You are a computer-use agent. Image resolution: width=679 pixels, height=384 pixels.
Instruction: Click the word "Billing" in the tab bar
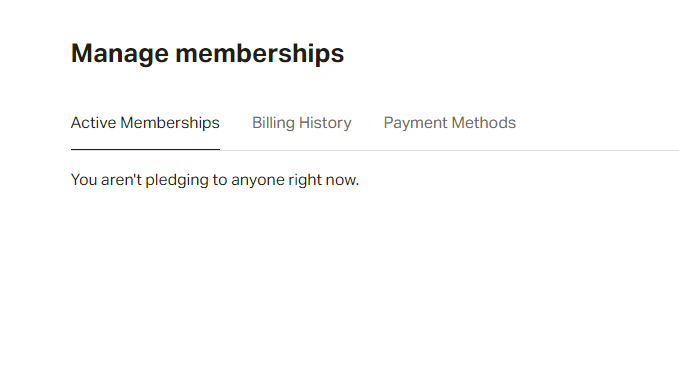273,123
